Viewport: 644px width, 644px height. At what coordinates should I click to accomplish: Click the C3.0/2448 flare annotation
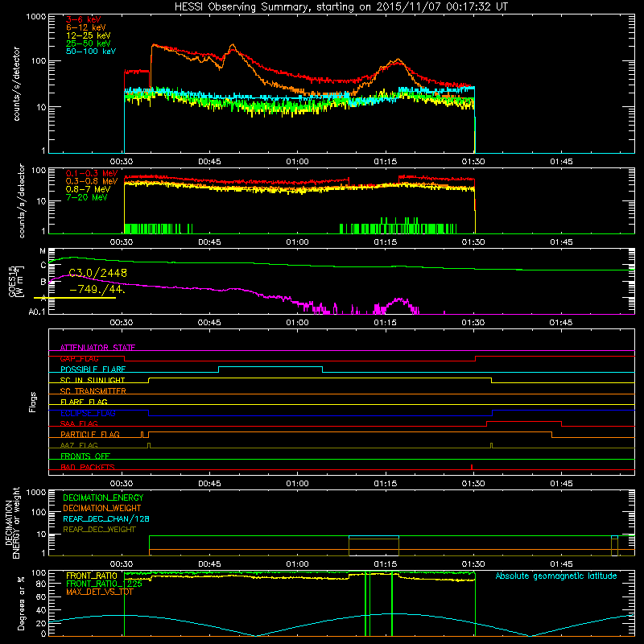pos(97,273)
